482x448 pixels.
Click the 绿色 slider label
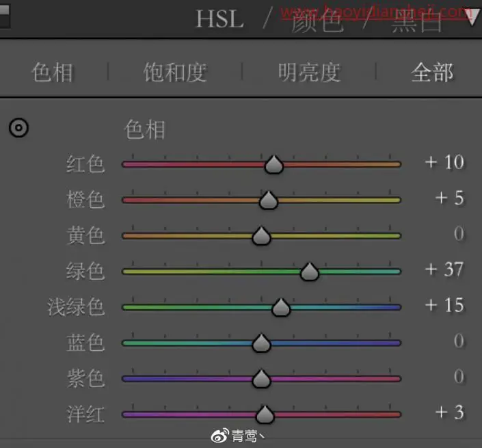85,271
